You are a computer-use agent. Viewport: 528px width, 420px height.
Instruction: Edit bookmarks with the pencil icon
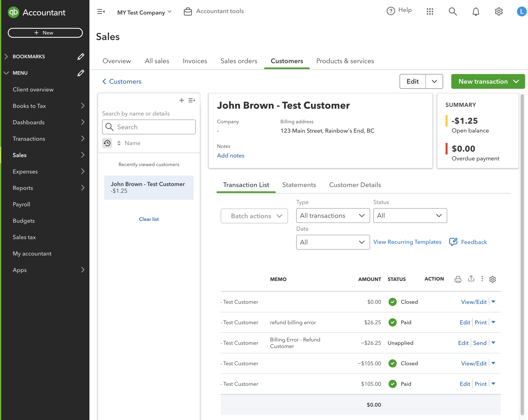click(81, 57)
